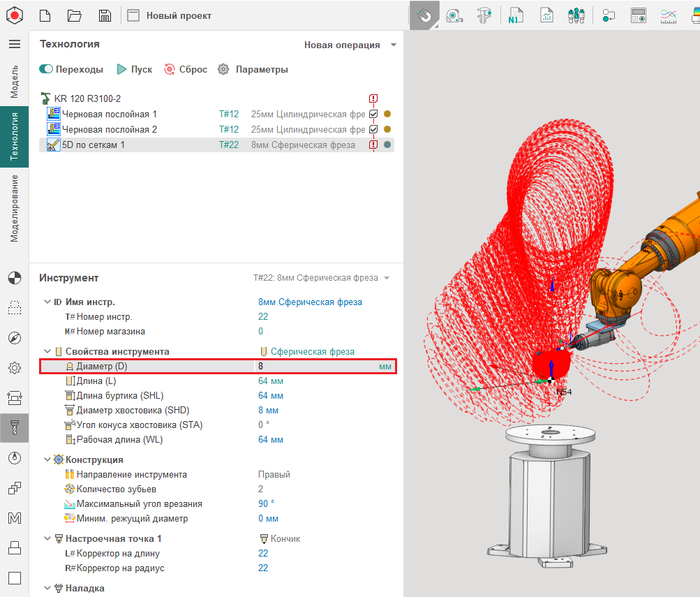
Task: Open the hamburger menu icon
Action: (14, 44)
